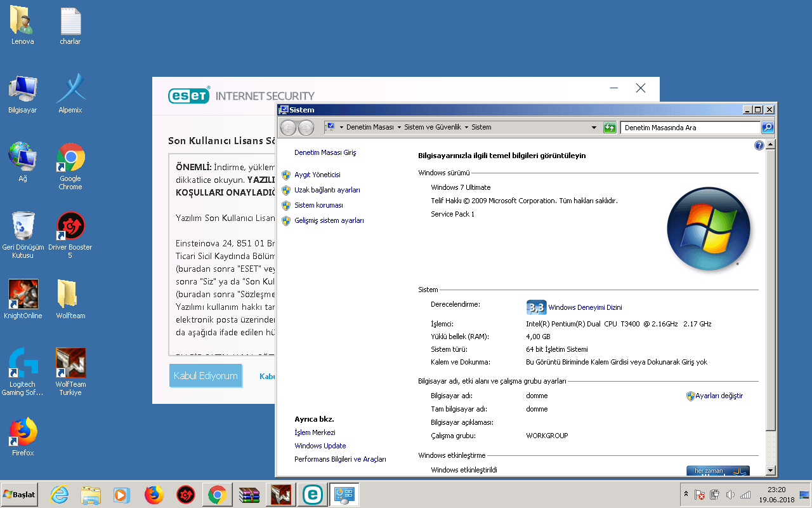The image size is (812, 508).
Task: Click the 3,3 Windows Experience rating badge
Action: (x=536, y=307)
